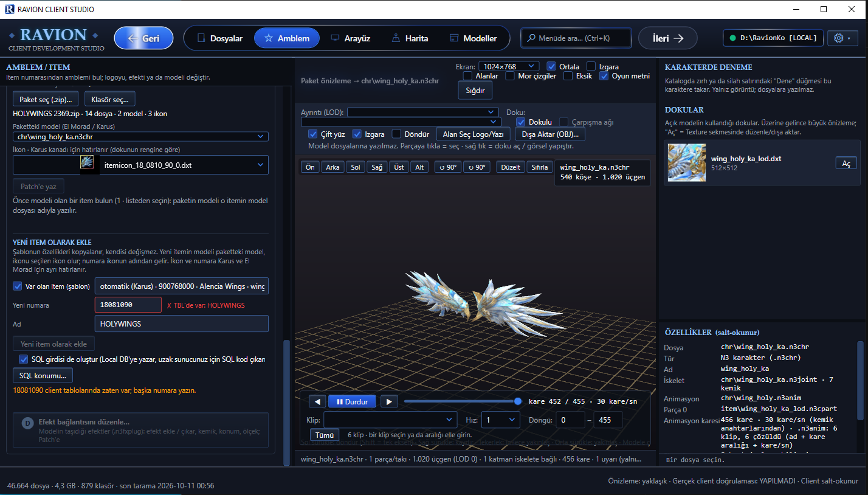Uncheck the Çift yüz option

pyautogui.click(x=313, y=134)
